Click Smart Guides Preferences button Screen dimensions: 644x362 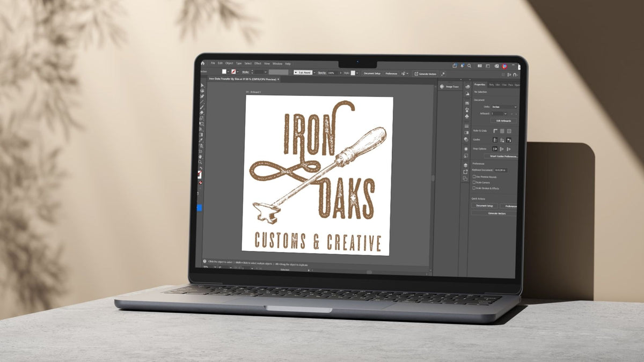pos(501,156)
